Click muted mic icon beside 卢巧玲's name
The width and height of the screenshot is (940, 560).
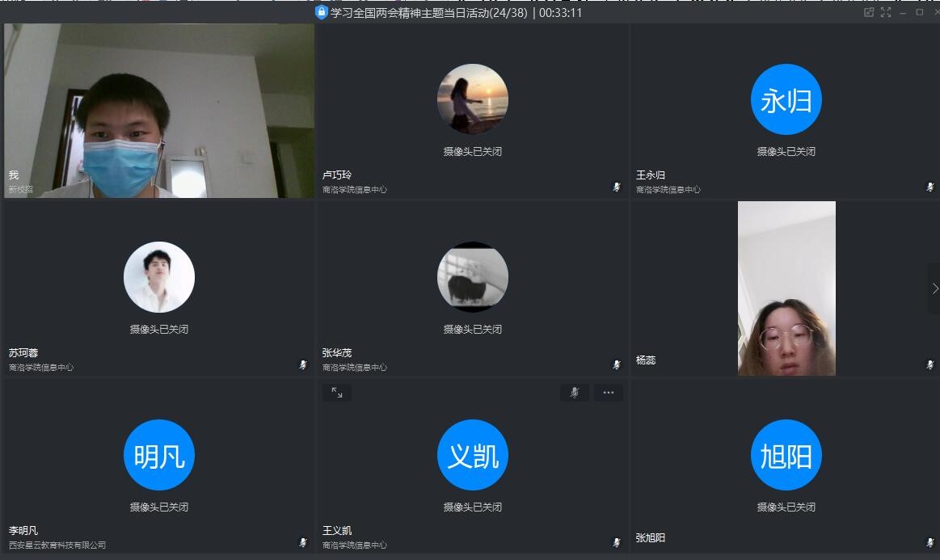[x=617, y=187]
